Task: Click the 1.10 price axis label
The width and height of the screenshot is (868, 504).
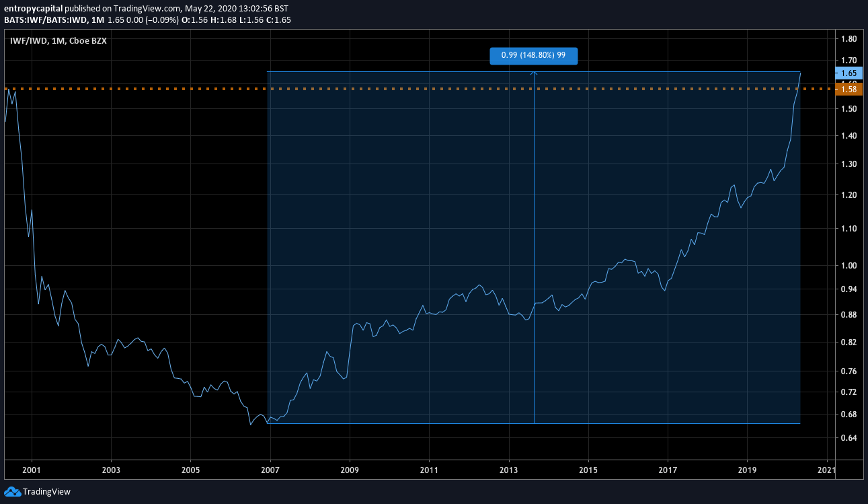Action: click(849, 229)
